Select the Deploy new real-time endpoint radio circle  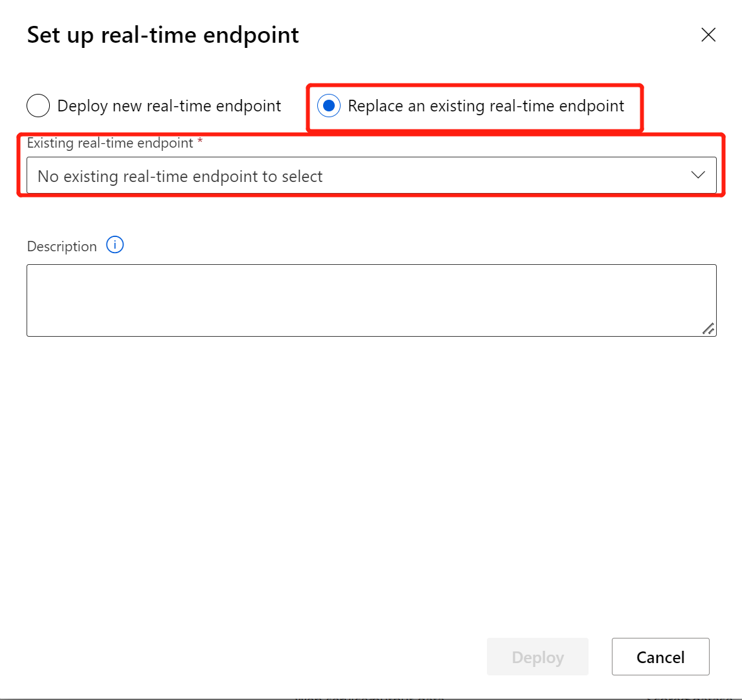point(38,106)
